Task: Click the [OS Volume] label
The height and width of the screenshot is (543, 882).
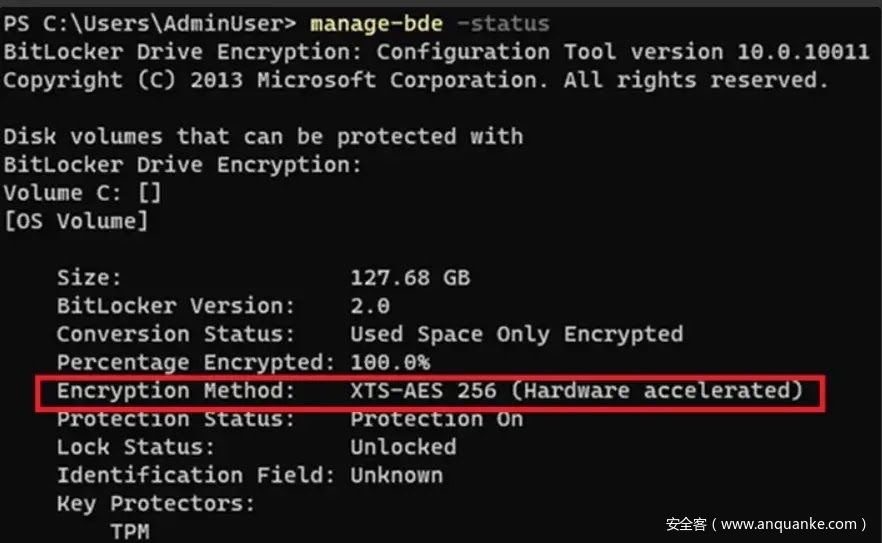Action: [x=75, y=221]
